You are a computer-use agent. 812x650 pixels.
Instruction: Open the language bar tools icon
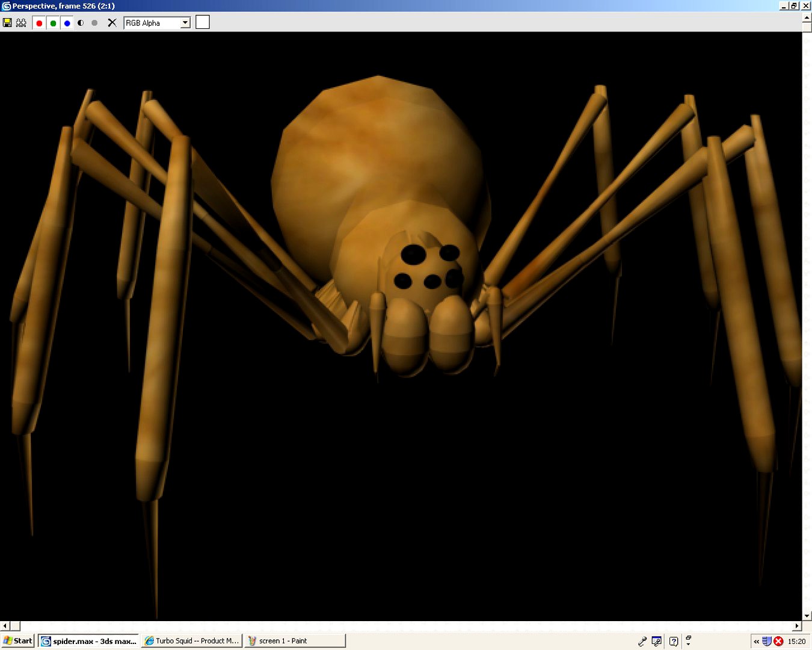coord(657,641)
